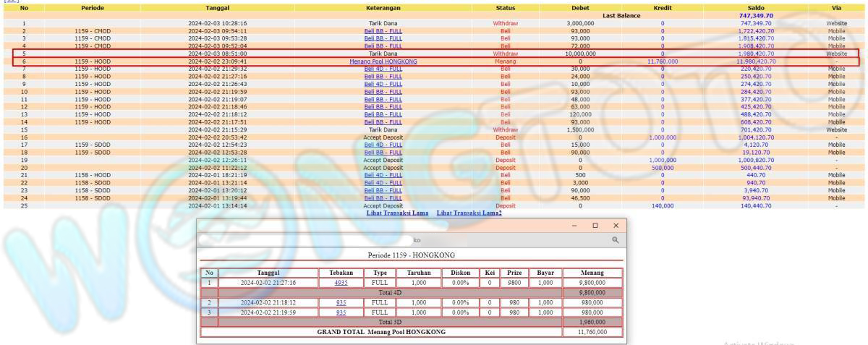Minimize the HONGKONG results popup window
Screen dimensions: 868x345
(x=574, y=226)
